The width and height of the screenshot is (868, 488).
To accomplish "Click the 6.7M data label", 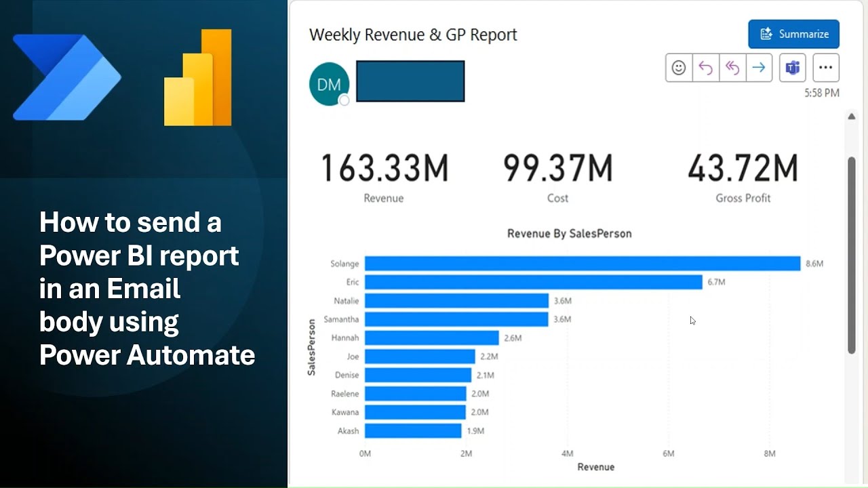I will pyautogui.click(x=716, y=282).
